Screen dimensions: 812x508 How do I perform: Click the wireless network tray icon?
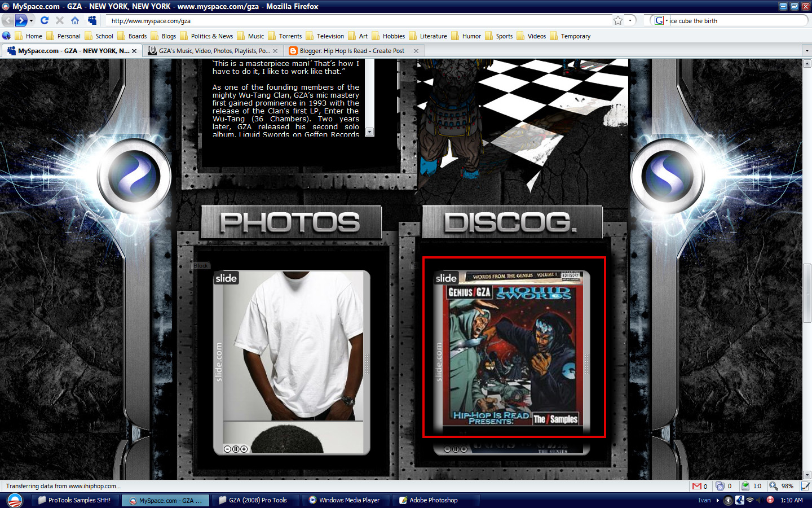(750, 500)
